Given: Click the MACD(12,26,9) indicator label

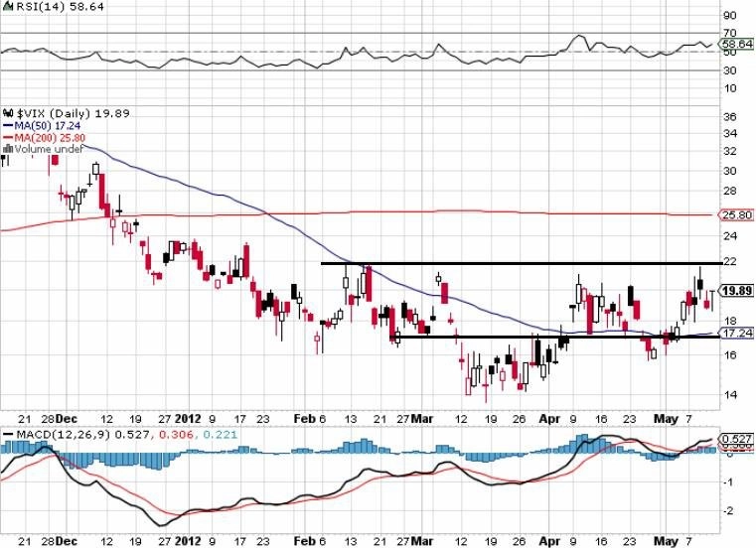Looking at the screenshot, I should pos(63,434).
